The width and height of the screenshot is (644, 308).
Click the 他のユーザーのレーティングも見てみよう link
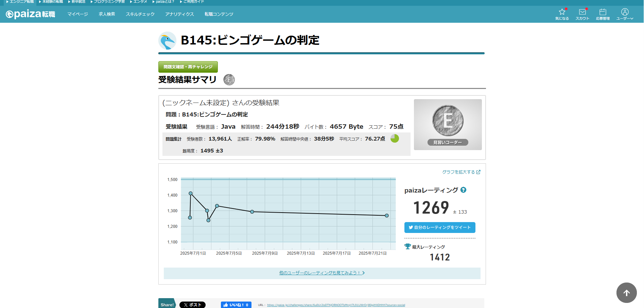[x=322, y=273]
